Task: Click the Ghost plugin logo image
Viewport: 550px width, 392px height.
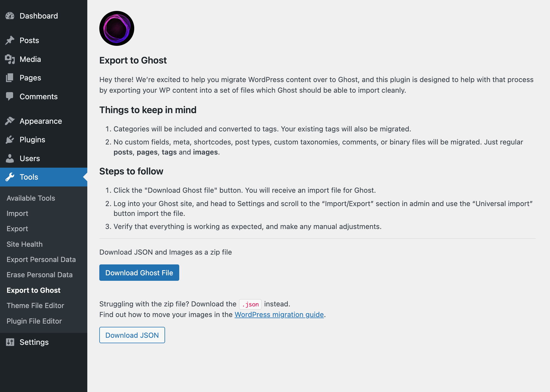Action: 117,28
